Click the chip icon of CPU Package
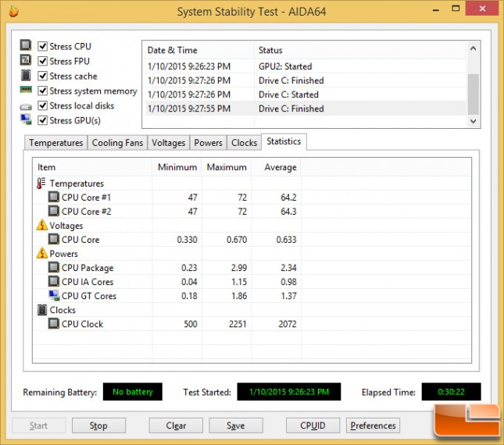Image resolution: width=504 pixels, height=445 pixels. click(54, 268)
